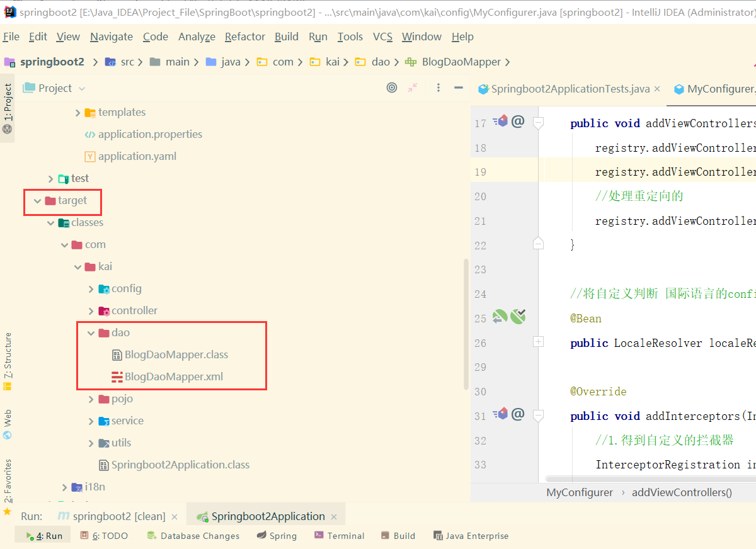
Task: Expand the utils folder
Action: (91, 443)
